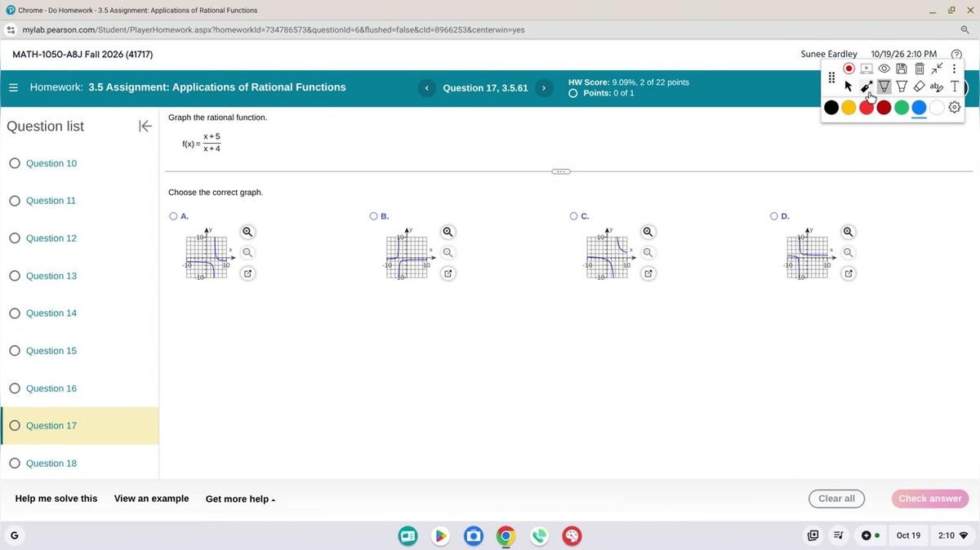Pick the blue color swatch
This screenshot has height=550, width=980.
coord(919,107)
